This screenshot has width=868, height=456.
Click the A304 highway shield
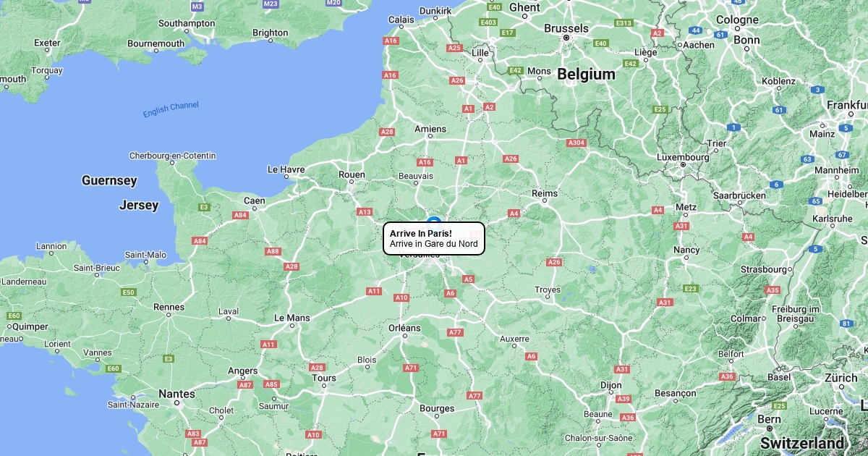pyautogui.click(x=576, y=143)
